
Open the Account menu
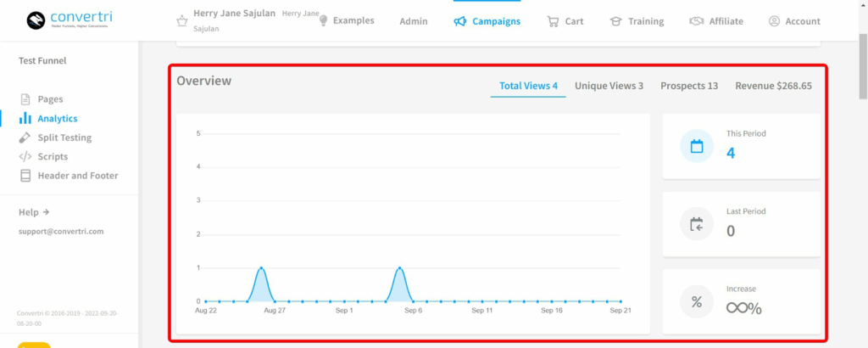tap(794, 21)
